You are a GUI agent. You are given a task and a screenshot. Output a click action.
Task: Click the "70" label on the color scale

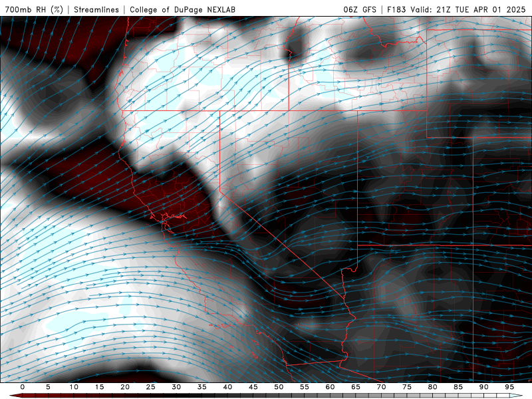(381, 387)
